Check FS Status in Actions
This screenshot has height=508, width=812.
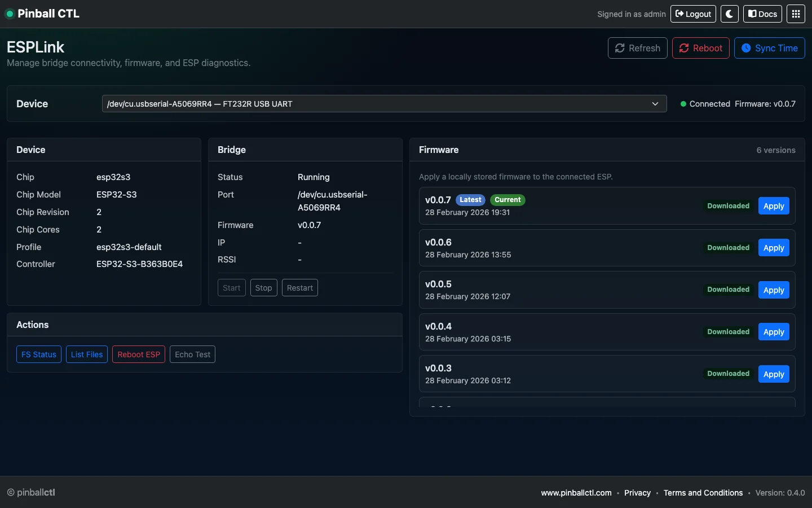click(x=39, y=354)
